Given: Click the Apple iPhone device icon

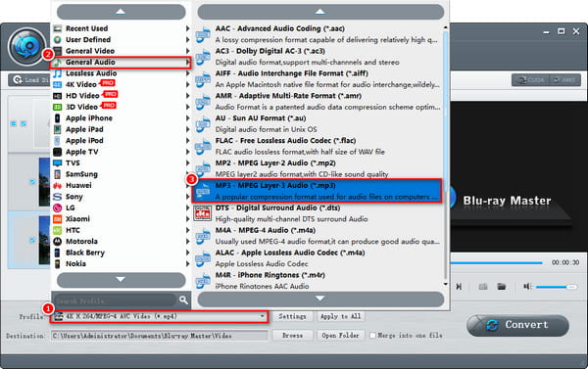Looking at the screenshot, I should 58,118.
